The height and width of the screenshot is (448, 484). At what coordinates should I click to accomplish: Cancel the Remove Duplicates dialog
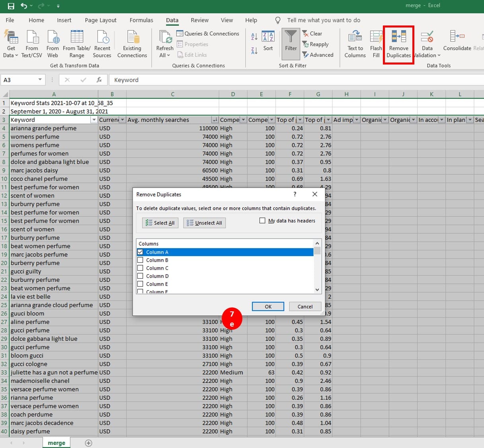305,306
